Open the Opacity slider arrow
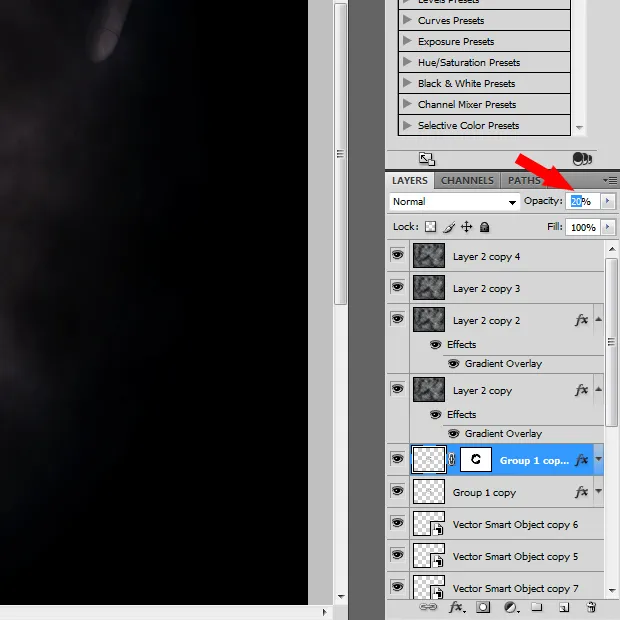Viewport: 620px width, 620px height. coord(607,201)
